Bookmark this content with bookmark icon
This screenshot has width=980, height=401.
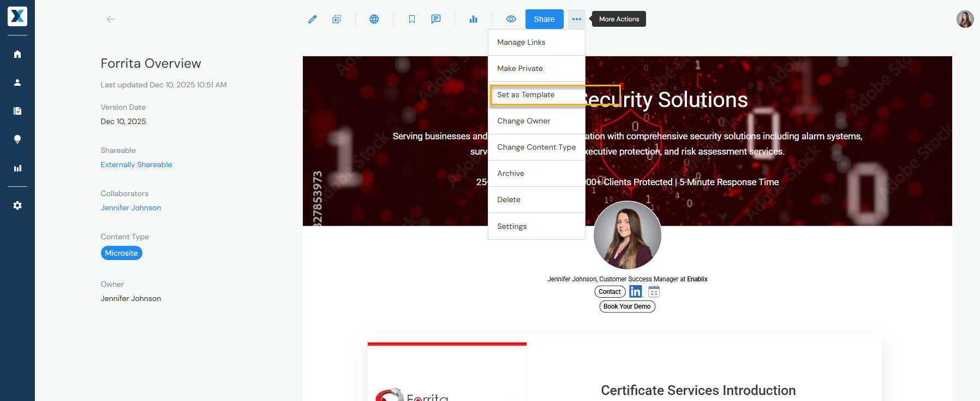coord(412,19)
